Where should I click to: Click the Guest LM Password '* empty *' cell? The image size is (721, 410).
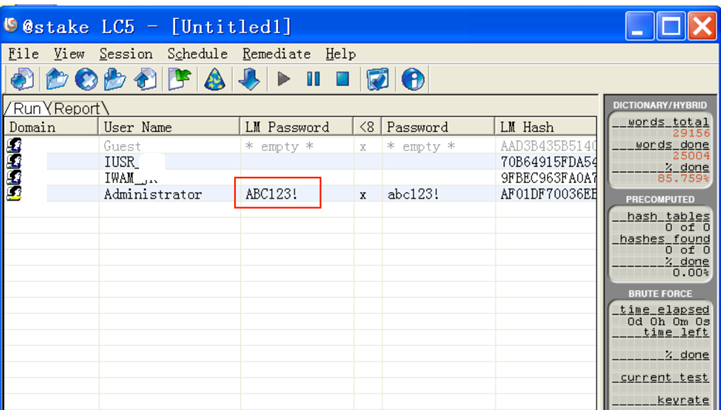click(x=279, y=147)
